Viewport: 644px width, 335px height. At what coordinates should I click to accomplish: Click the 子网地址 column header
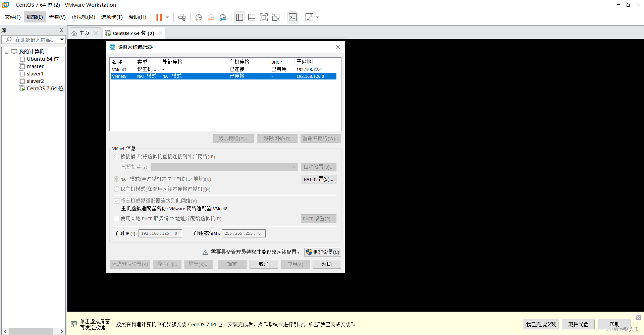315,62
